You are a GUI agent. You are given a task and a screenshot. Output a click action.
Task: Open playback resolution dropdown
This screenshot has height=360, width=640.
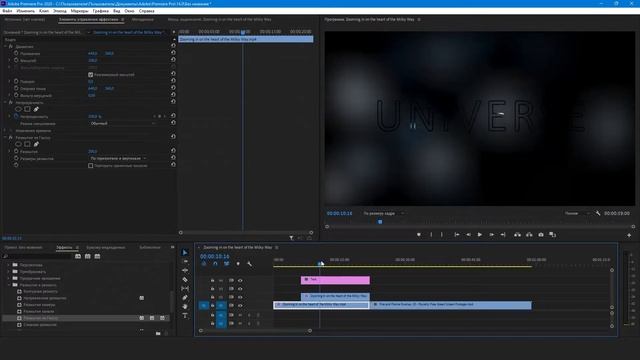pos(577,213)
